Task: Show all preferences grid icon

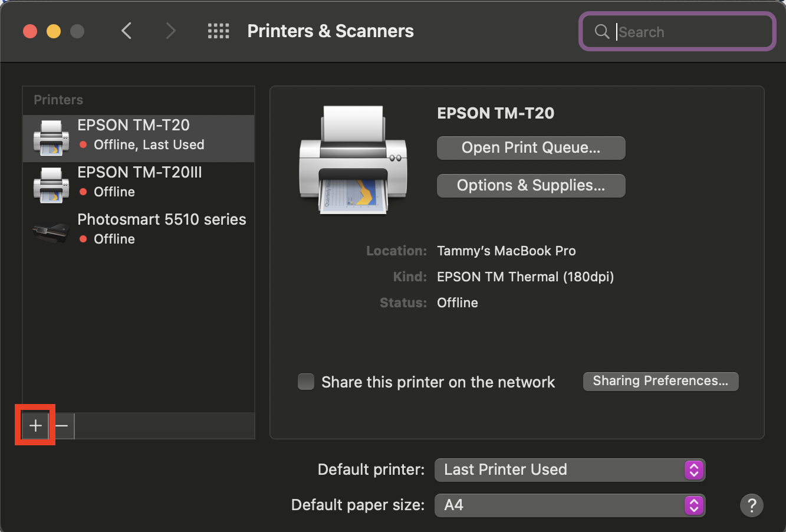Action: pos(218,31)
